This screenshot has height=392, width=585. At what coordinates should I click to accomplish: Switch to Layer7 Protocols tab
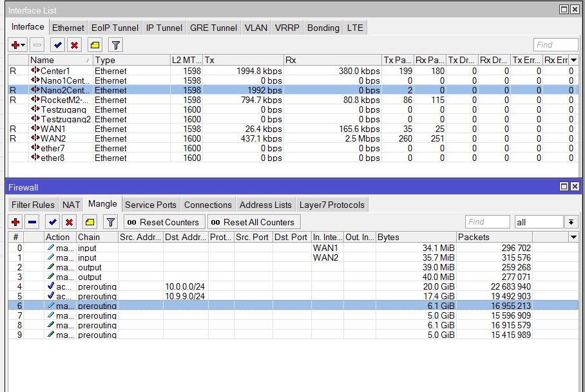(332, 205)
